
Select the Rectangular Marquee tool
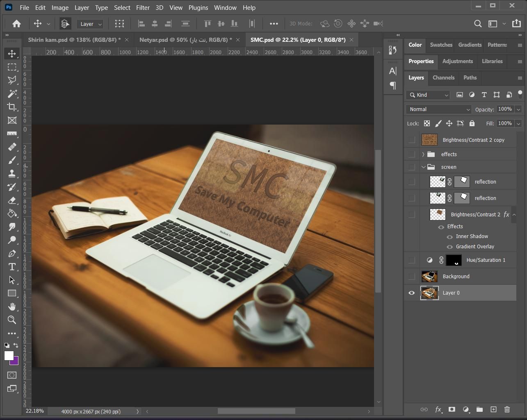(12, 67)
